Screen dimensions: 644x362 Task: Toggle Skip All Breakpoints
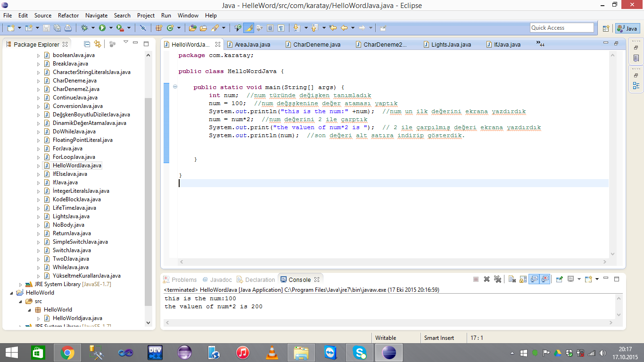[144, 27]
